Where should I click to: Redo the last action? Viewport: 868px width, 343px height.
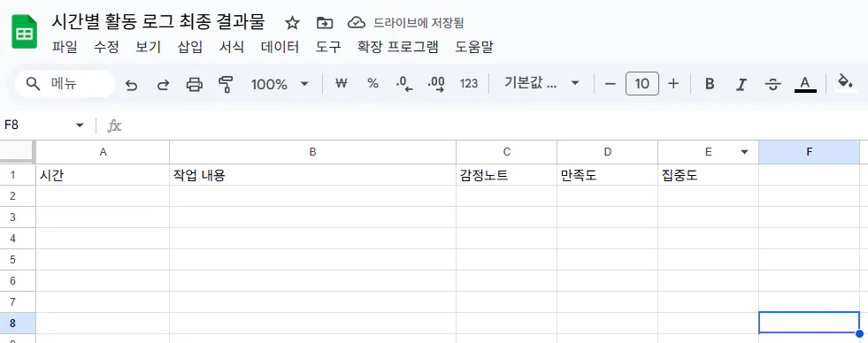tap(163, 85)
